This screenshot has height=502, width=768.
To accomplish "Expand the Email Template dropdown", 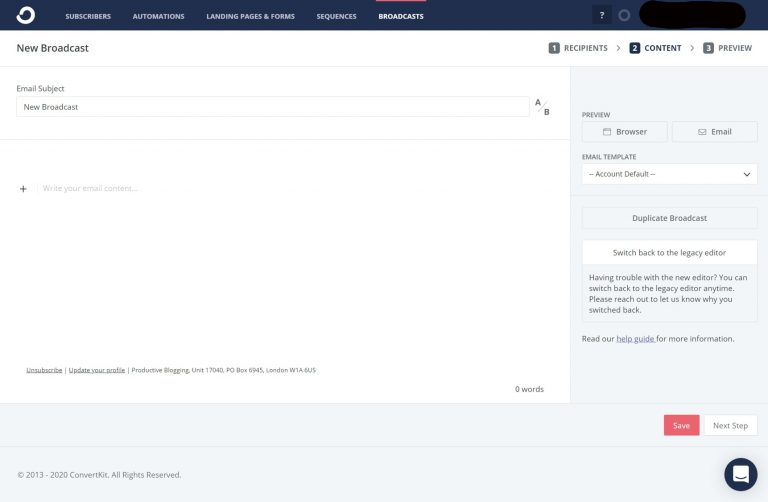I will click(669, 174).
